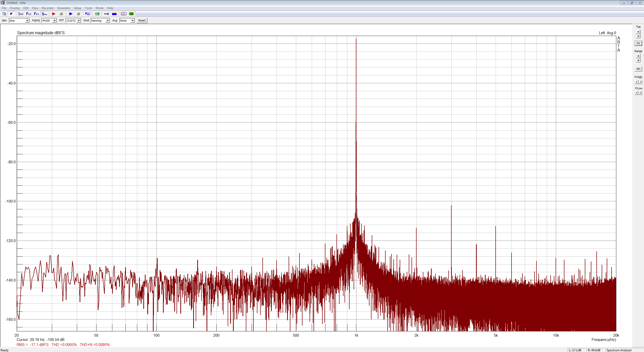The image size is (644, 352).
Task: Stop generator with second gray square
Action: point(79,14)
